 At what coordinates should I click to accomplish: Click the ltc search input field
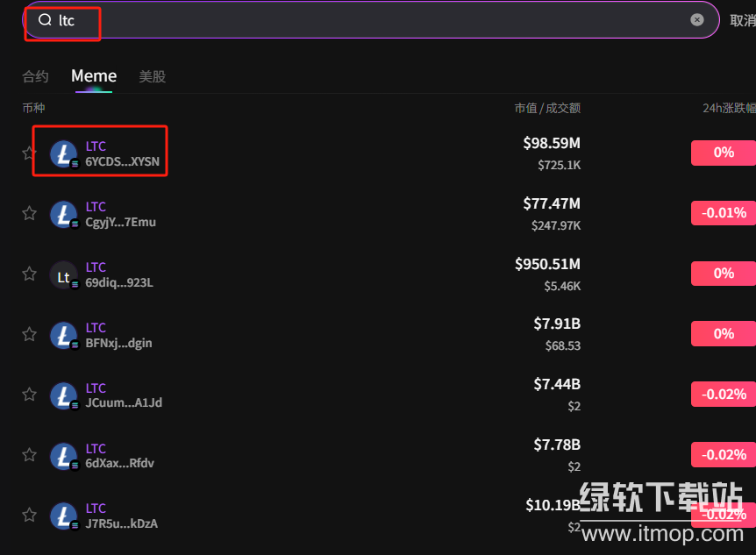[368, 20]
